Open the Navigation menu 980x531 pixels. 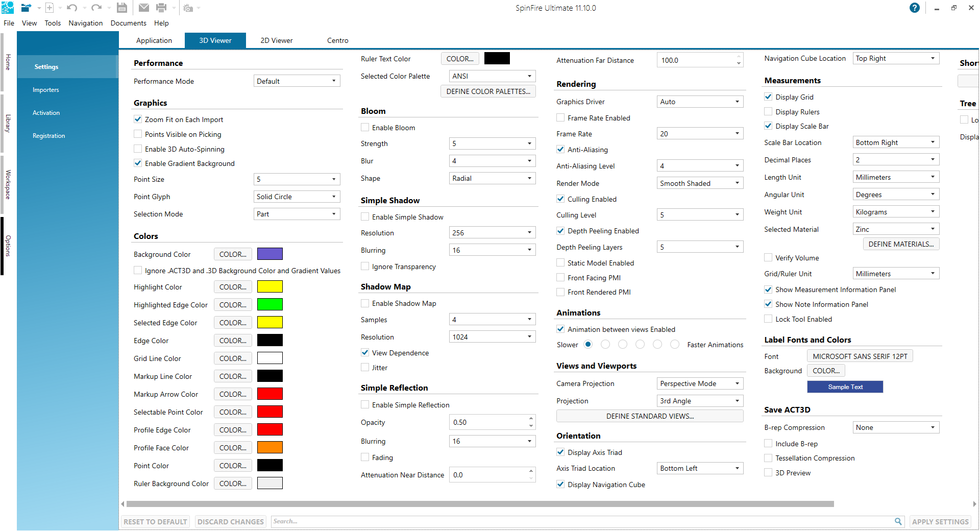85,23
